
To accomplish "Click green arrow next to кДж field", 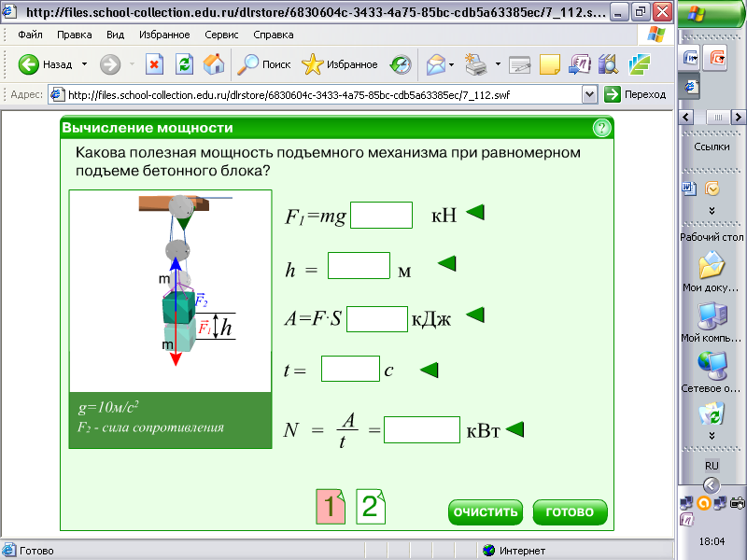I will (x=475, y=315).
